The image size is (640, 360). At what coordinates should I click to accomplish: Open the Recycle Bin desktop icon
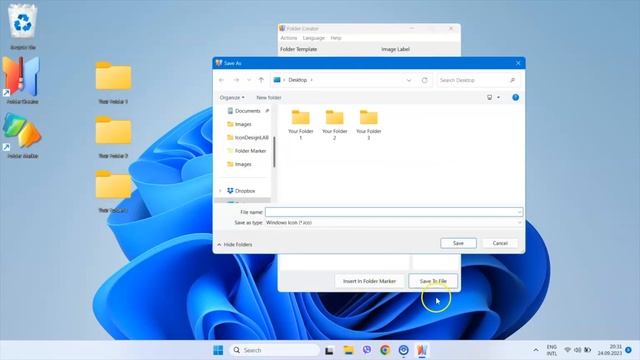22,27
